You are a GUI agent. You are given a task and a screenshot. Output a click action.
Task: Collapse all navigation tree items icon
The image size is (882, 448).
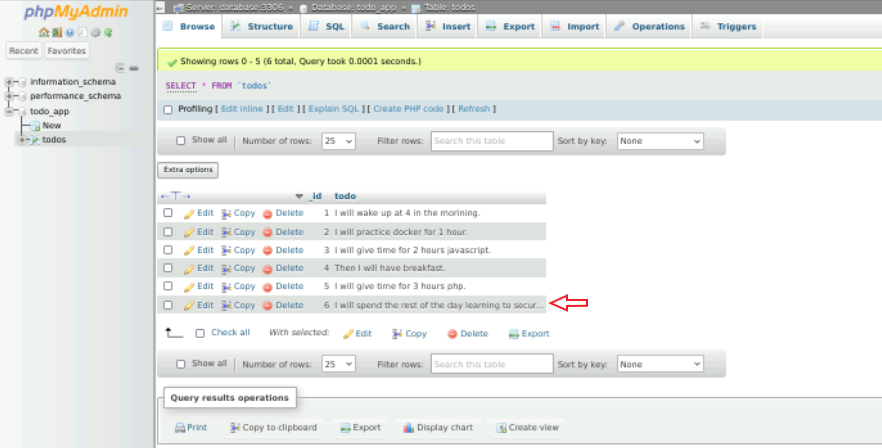click(x=120, y=68)
